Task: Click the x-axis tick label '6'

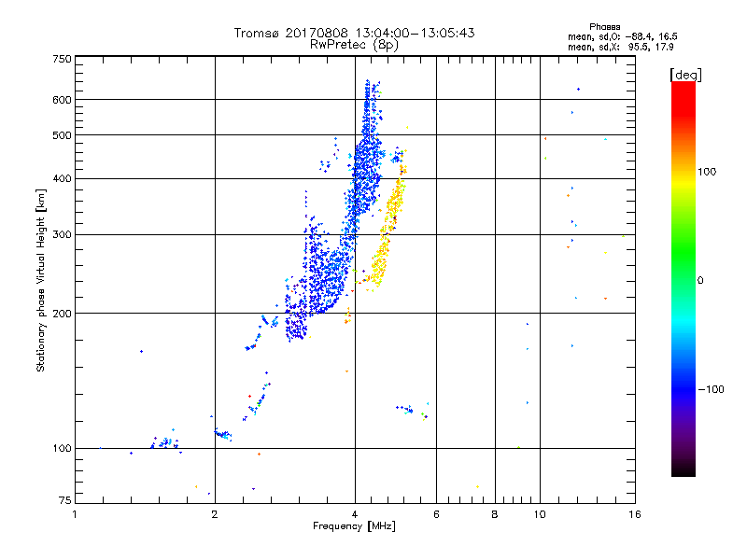Action: [436, 514]
